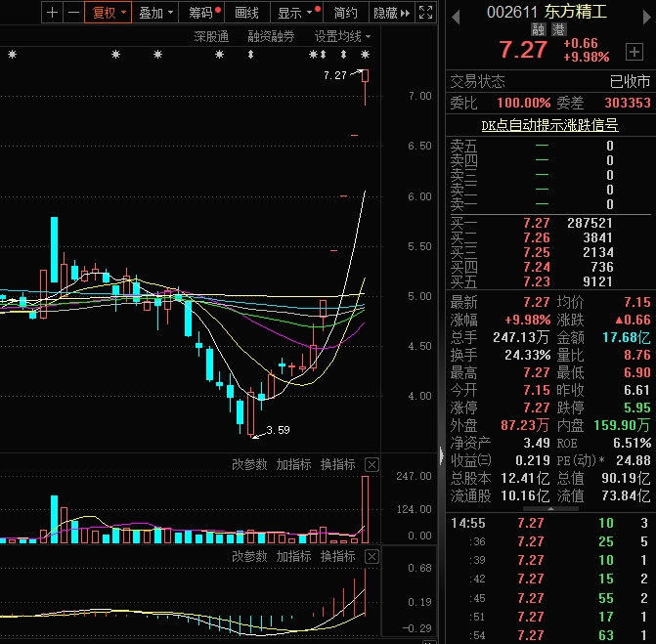Click the minus zoom-out chart button
Screen dimensions: 656x644
point(72,13)
